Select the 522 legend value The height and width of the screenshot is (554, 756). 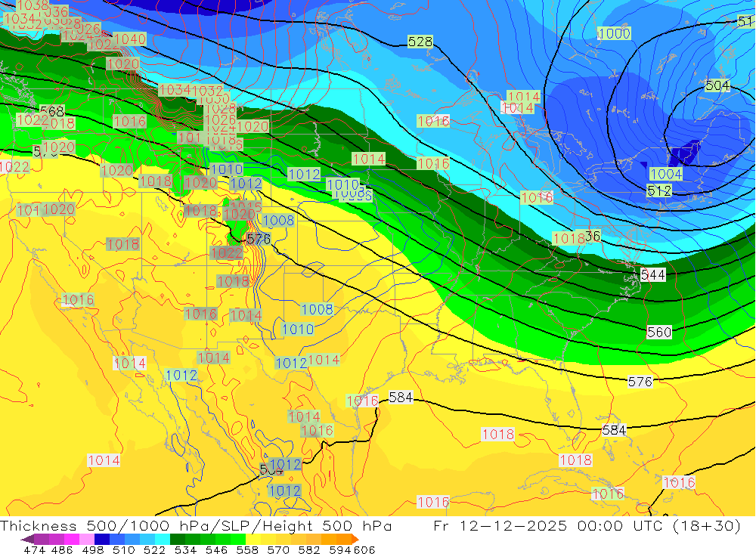click(155, 549)
